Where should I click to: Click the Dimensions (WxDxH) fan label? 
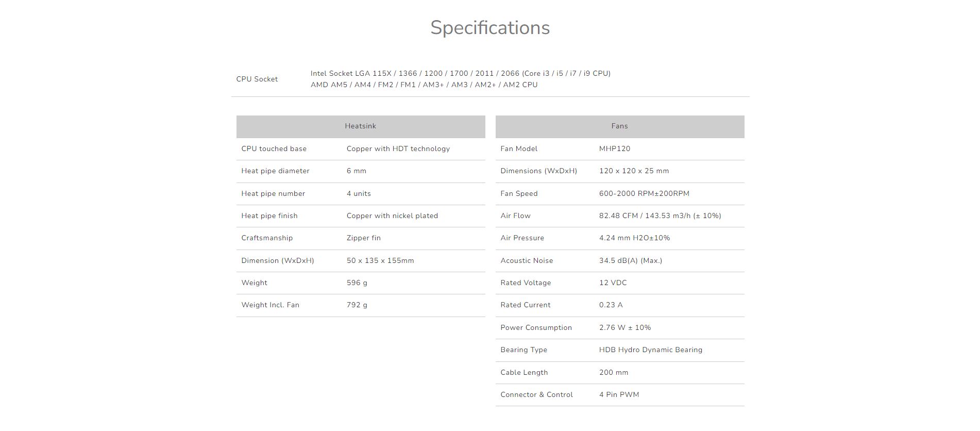(x=538, y=171)
